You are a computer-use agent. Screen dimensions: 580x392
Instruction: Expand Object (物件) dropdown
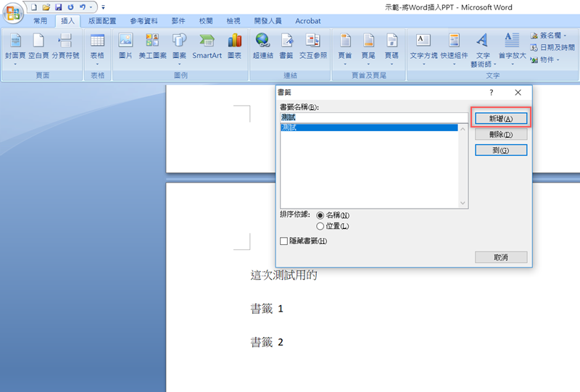[558, 60]
